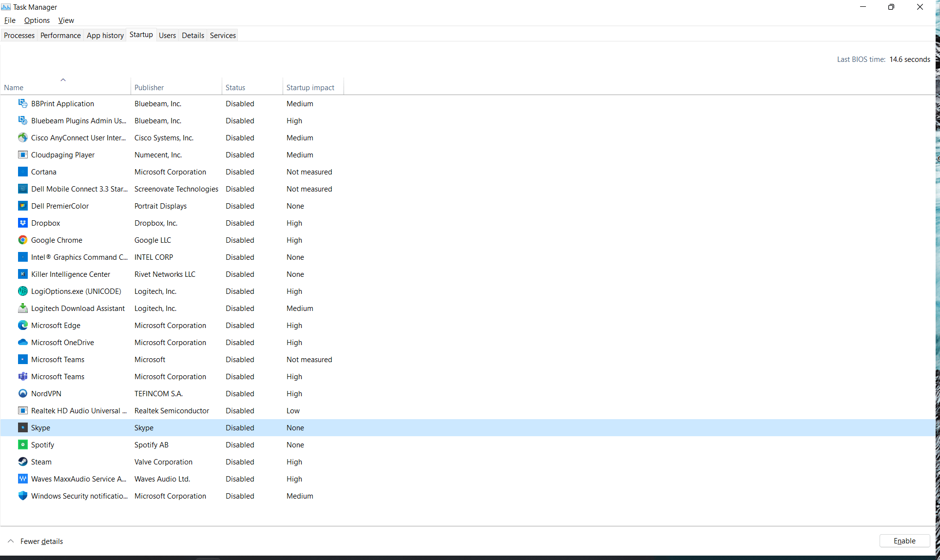Viewport: 940px width, 560px height.
Task: Click the LogiOptions.exe icon
Action: click(x=22, y=291)
